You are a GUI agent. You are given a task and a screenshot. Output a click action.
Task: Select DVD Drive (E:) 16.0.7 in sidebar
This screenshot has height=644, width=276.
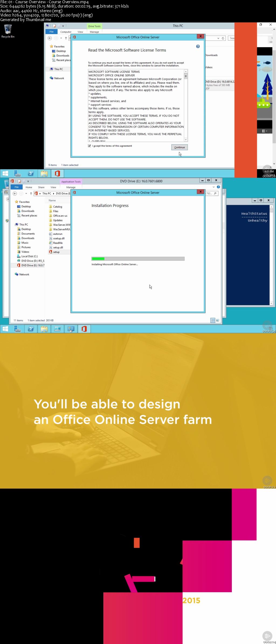30,265
